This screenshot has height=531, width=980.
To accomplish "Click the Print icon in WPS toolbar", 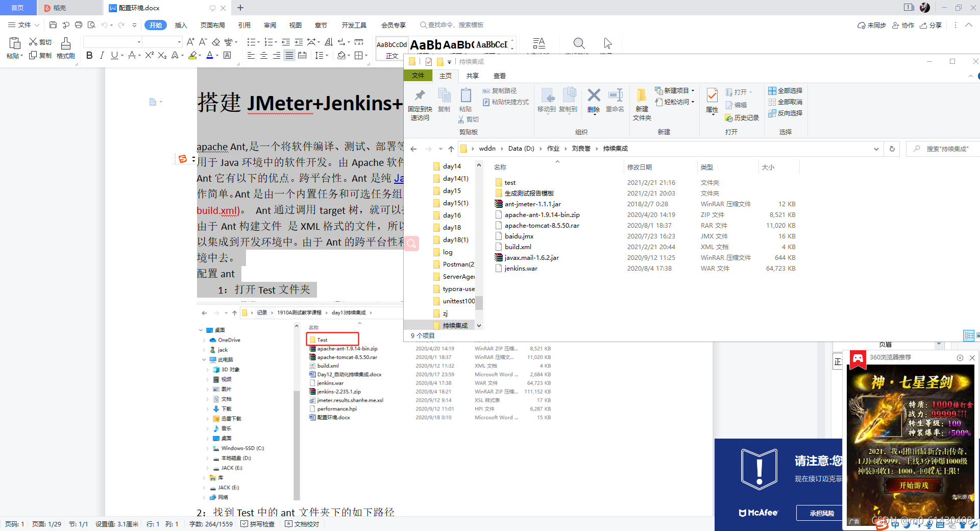I will tap(79, 25).
